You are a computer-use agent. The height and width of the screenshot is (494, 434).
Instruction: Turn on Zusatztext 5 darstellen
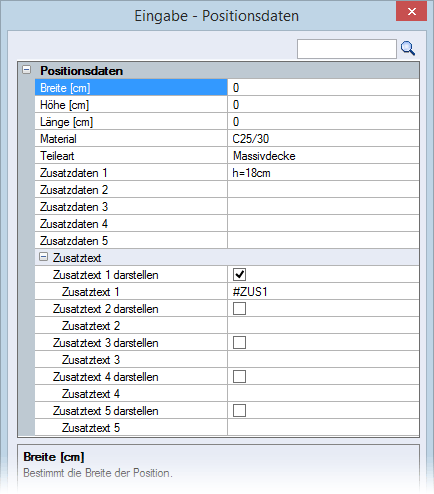click(239, 411)
